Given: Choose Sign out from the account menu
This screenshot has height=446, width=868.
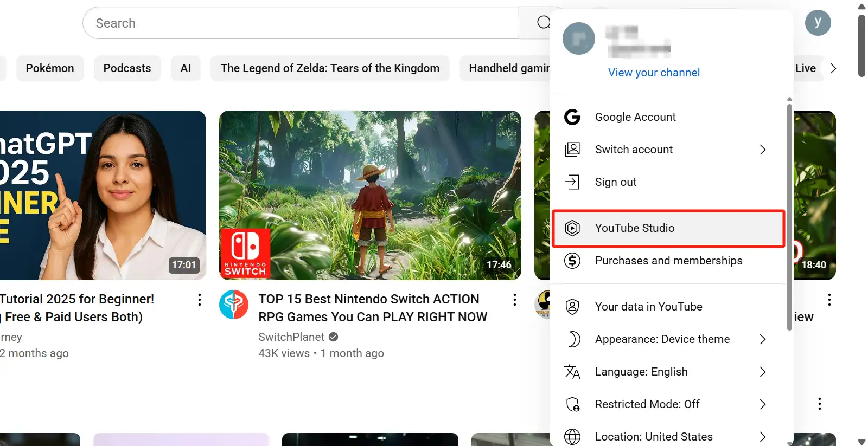Looking at the screenshot, I should [x=668, y=182].
